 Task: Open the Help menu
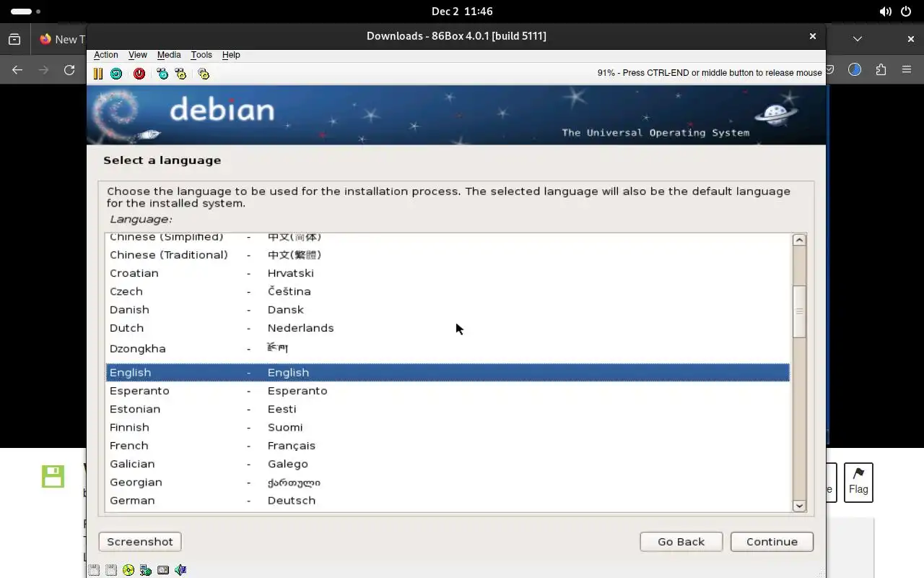[231, 55]
